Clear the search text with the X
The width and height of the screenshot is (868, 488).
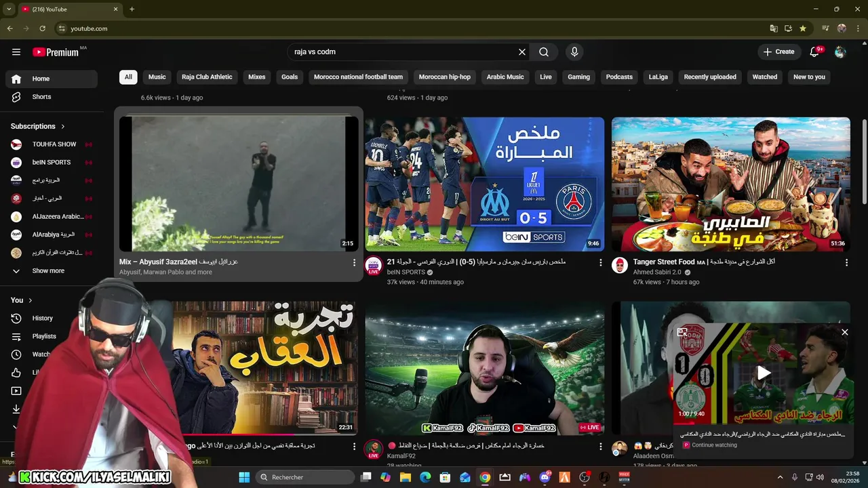(522, 52)
